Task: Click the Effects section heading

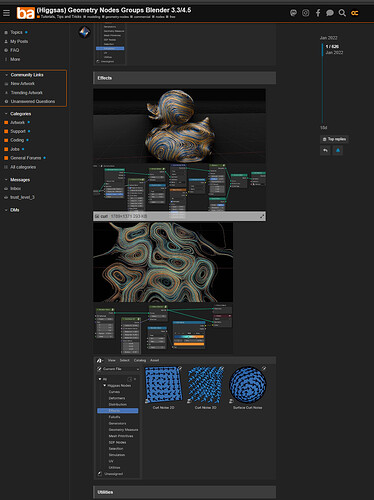Action: click(105, 78)
